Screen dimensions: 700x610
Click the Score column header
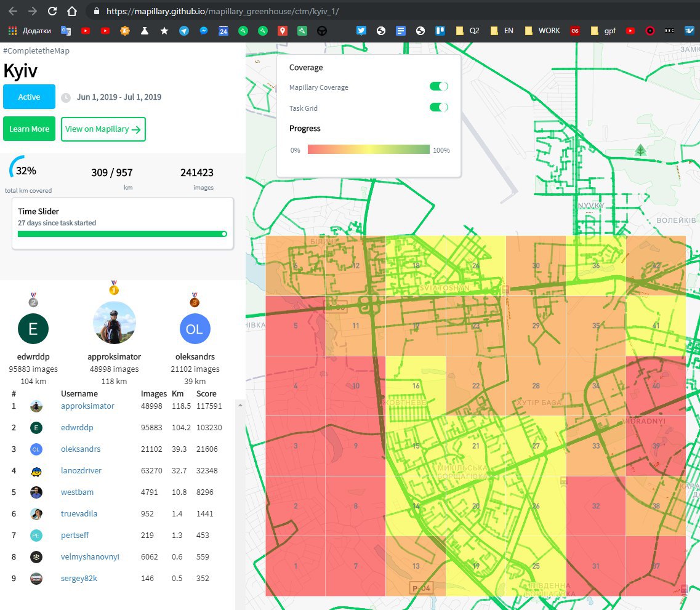click(x=206, y=393)
